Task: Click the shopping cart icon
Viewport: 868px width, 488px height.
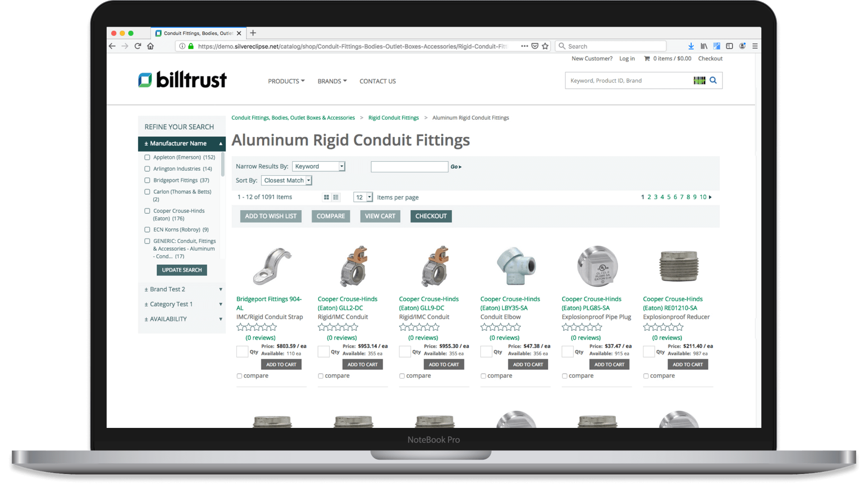Action: click(x=647, y=58)
